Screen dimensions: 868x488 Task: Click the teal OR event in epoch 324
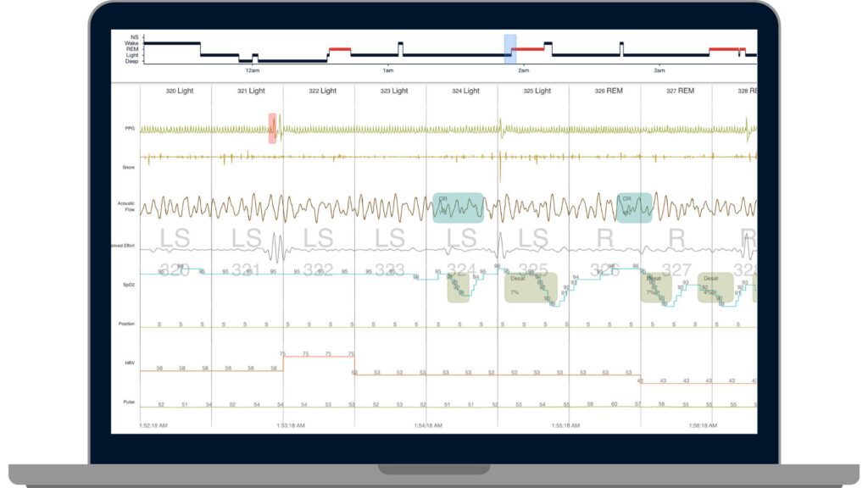(x=458, y=208)
